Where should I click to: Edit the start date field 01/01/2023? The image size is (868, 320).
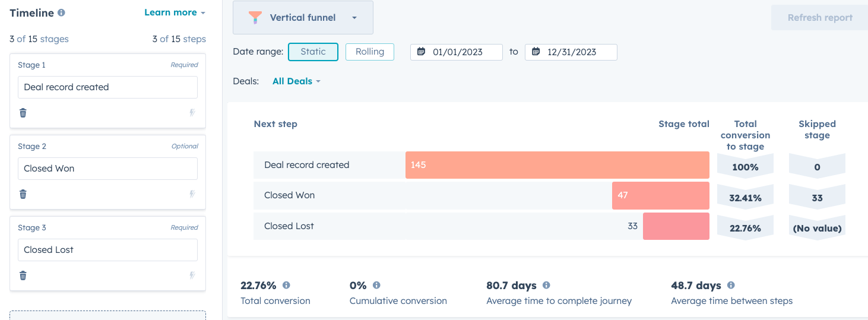457,52
